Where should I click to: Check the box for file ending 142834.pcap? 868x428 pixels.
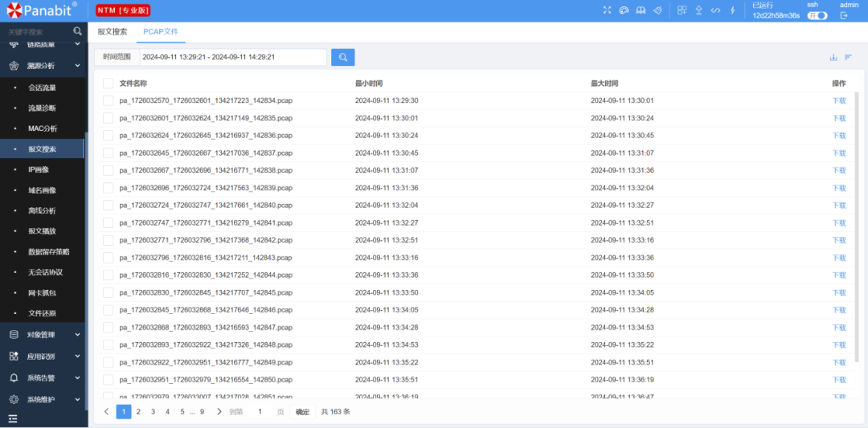(x=108, y=100)
